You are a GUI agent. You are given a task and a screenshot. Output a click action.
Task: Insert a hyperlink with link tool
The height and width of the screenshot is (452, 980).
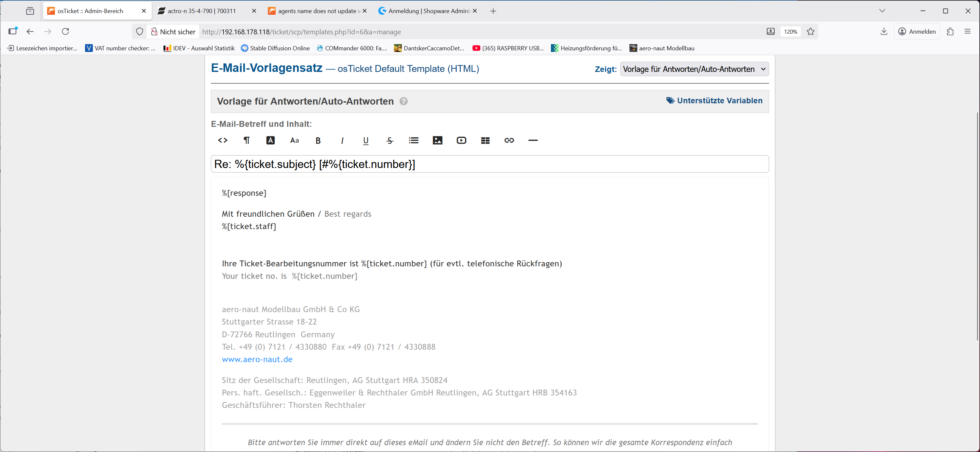coord(509,141)
